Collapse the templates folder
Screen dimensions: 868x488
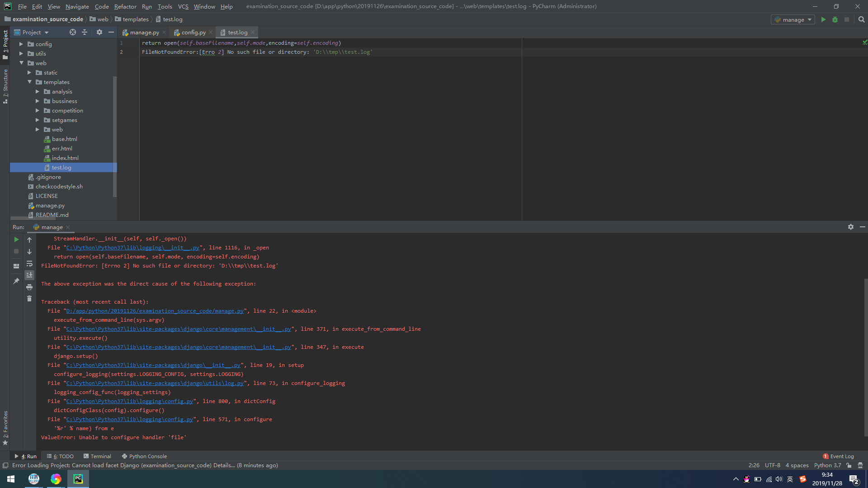(x=29, y=82)
